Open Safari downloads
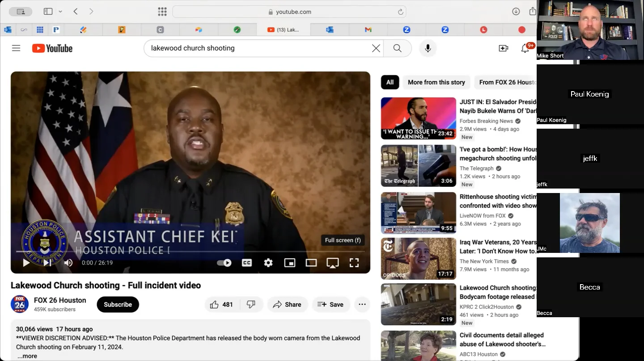644x361 pixels. (516, 12)
